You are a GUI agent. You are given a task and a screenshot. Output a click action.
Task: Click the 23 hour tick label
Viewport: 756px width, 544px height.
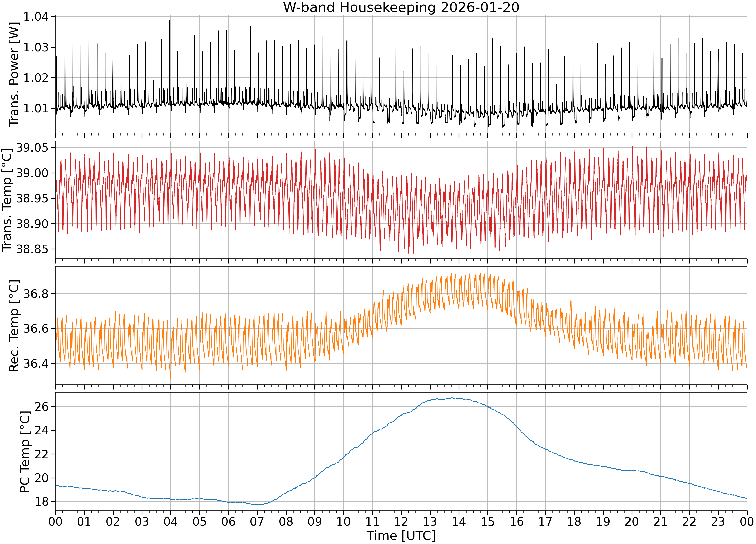point(718,521)
